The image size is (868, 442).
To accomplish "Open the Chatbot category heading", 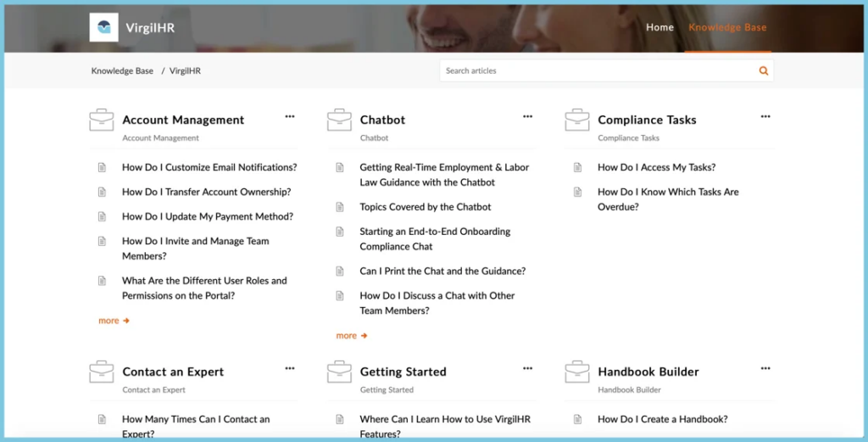I will (x=382, y=120).
